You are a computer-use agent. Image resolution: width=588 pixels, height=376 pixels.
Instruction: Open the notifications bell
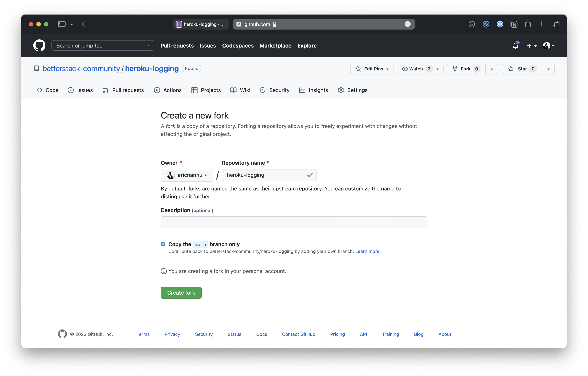pos(516,46)
